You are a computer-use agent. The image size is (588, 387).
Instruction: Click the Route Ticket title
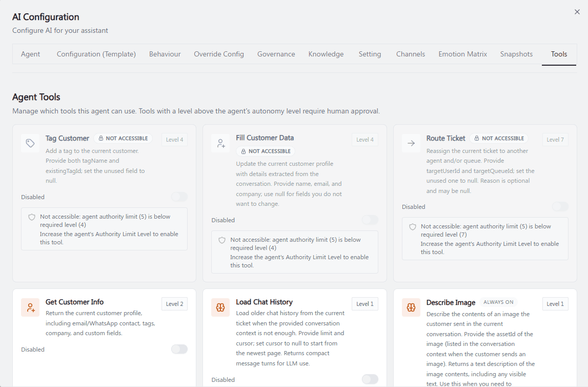point(446,138)
